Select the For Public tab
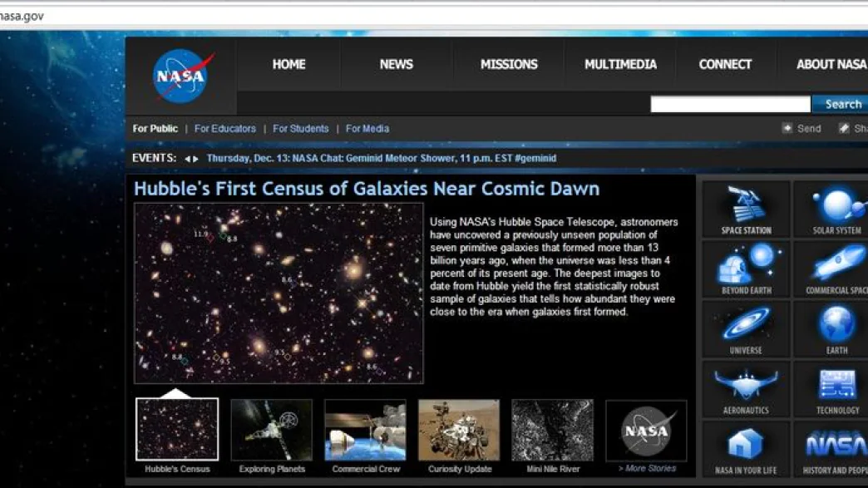Image resolution: width=868 pixels, height=488 pixels. click(x=155, y=128)
